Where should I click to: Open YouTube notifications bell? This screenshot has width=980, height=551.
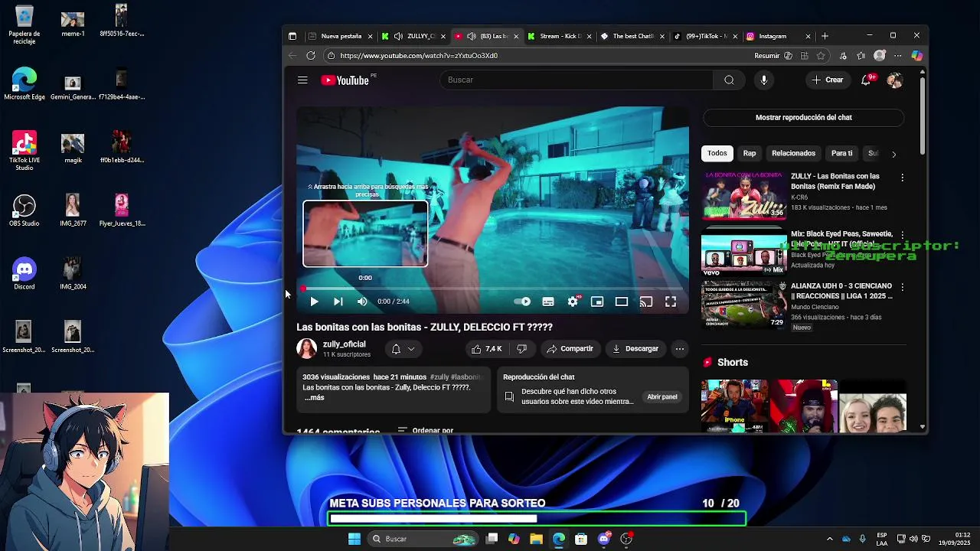[867, 80]
